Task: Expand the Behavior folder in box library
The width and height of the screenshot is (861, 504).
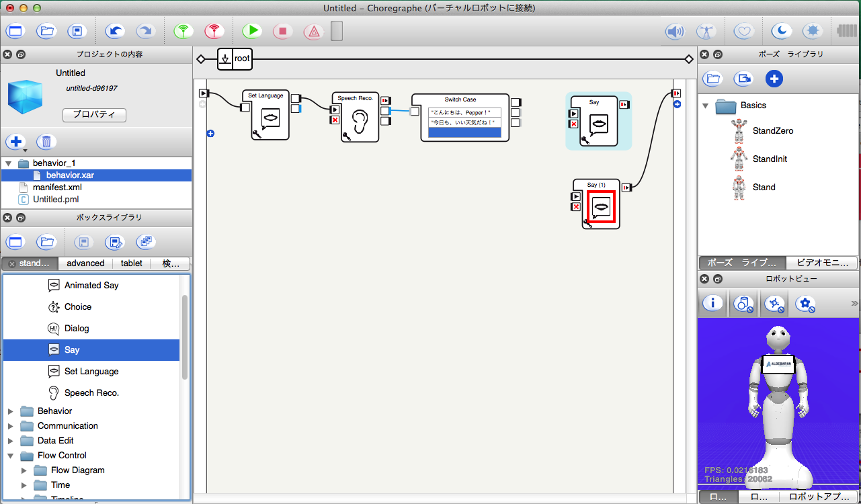Action: (10, 411)
